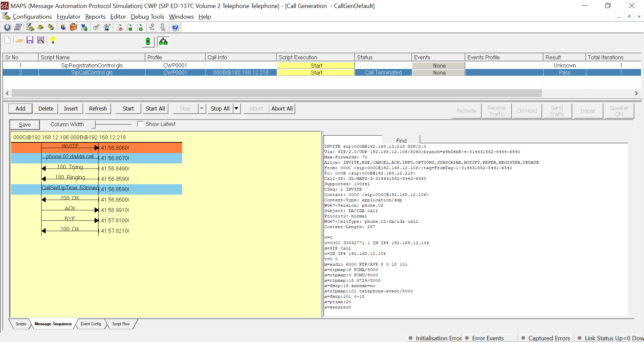644x343 pixels.
Task: Click the Refresh button
Action: tap(98, 109)
